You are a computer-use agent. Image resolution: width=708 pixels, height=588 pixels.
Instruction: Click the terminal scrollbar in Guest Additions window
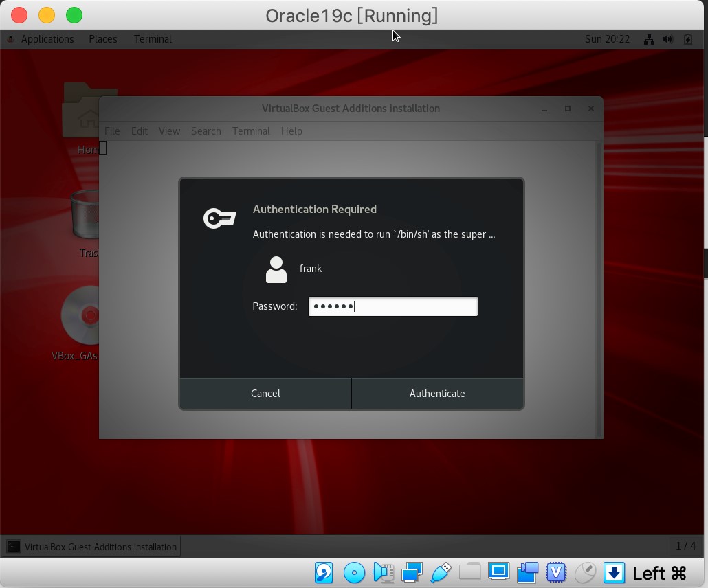[x=599, y=289]
